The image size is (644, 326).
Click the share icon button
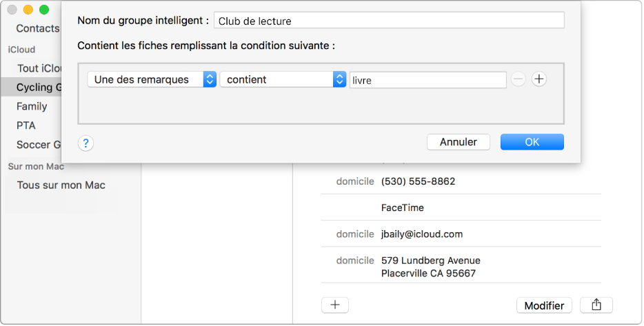(596, 305)
